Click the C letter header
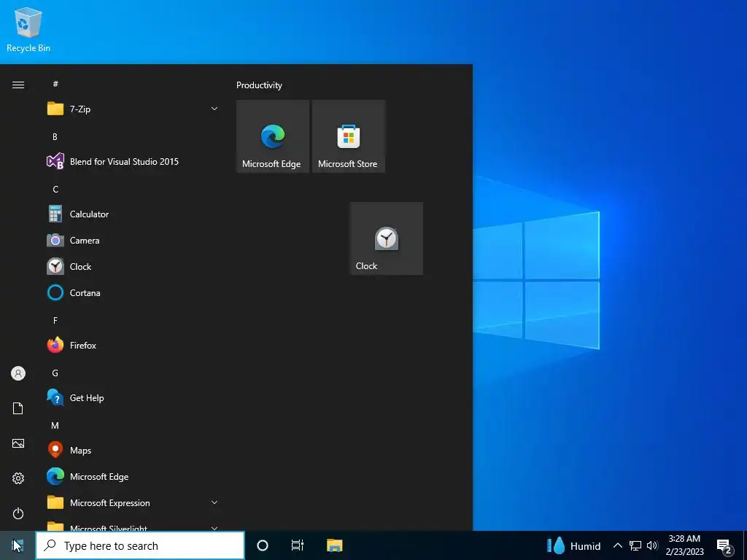The image size is (747, 560). click(55, 189)
